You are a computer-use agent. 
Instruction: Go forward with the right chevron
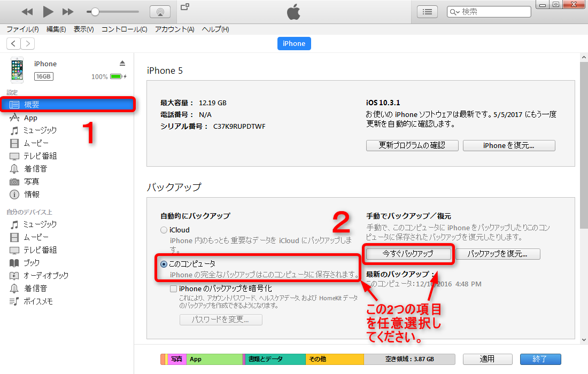28,43
